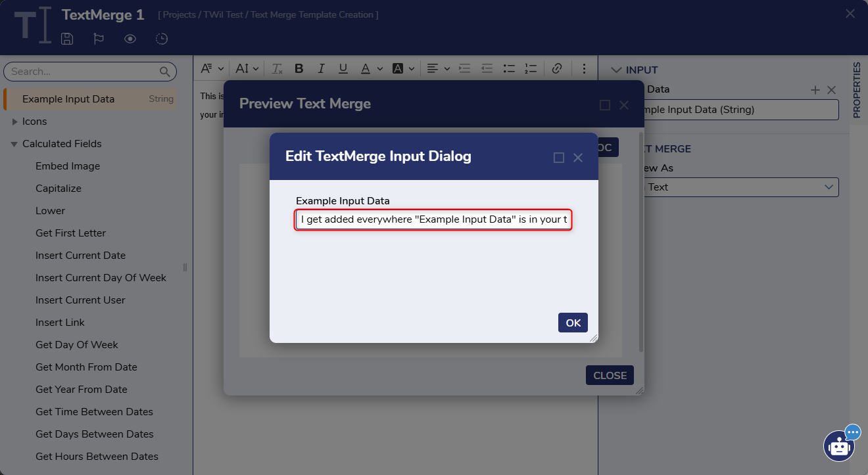Open the history clock icon
Viewport: 868px width, 475px height.
pyautogui.click(x=162, y=39)
